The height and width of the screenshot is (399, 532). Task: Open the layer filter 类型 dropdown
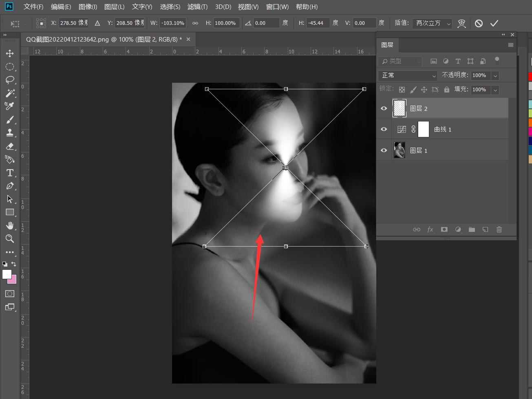click(400, 61)
